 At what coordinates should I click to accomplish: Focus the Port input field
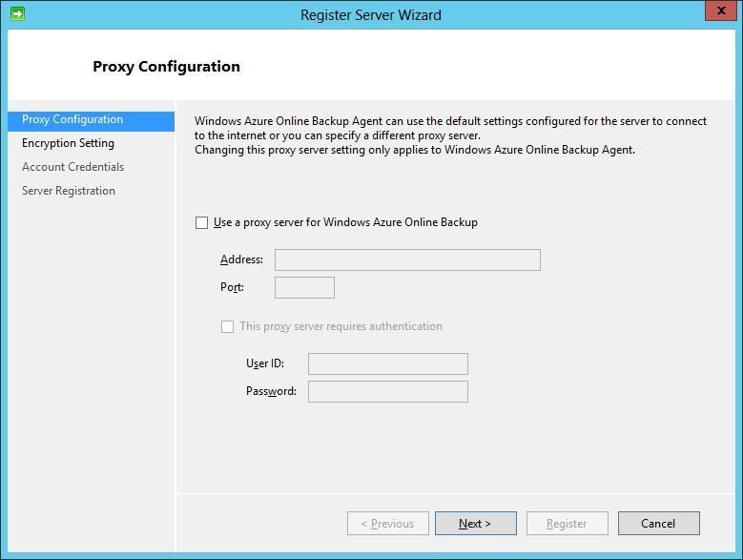[304, 287]
